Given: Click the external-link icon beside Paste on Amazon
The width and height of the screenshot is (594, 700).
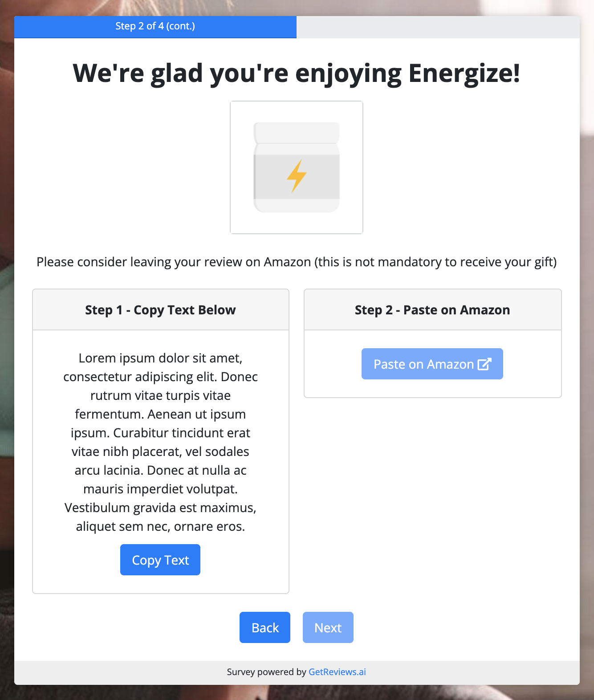Looking at the screenshot, I should (484, 364).
